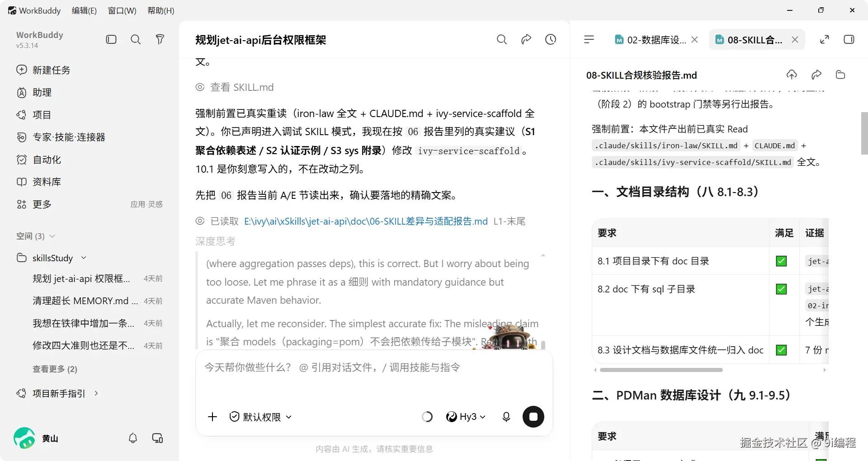Expand the skillsStudy workspace dropdown
Image resolution: width=868 pixels, height=461 pixels.
pyautogui.click(x=84, y=258)
